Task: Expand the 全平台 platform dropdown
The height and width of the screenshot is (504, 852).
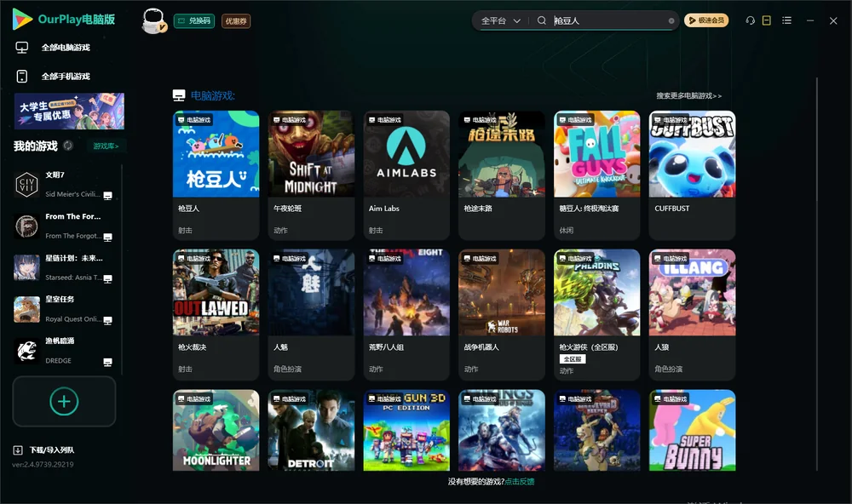Action: click(500, 20)
